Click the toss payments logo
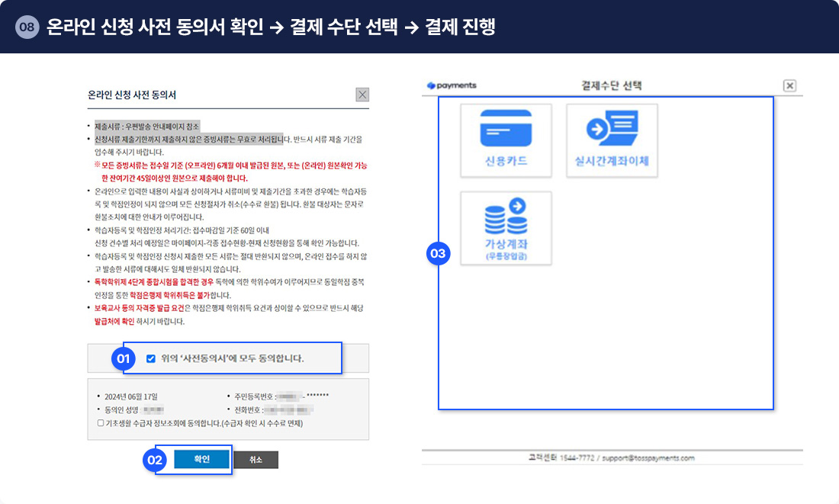This screenshot has height=504, width=839. (x=452, y=85)
